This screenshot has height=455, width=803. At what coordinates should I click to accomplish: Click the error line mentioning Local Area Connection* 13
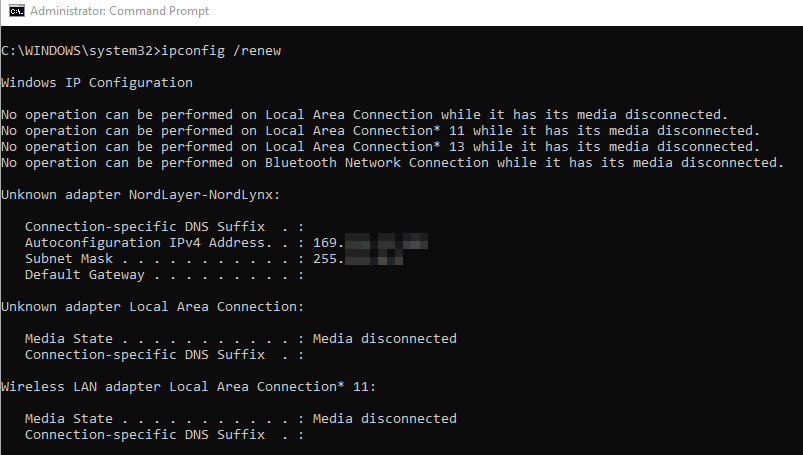click(380, 146)
